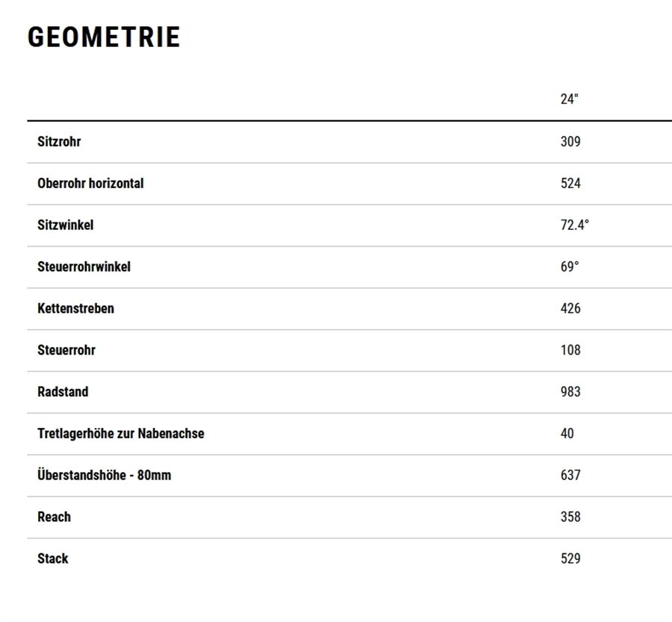The image size is (672, 622).
Task: Click the Sitzrohr row label
Action: [59, 142]
